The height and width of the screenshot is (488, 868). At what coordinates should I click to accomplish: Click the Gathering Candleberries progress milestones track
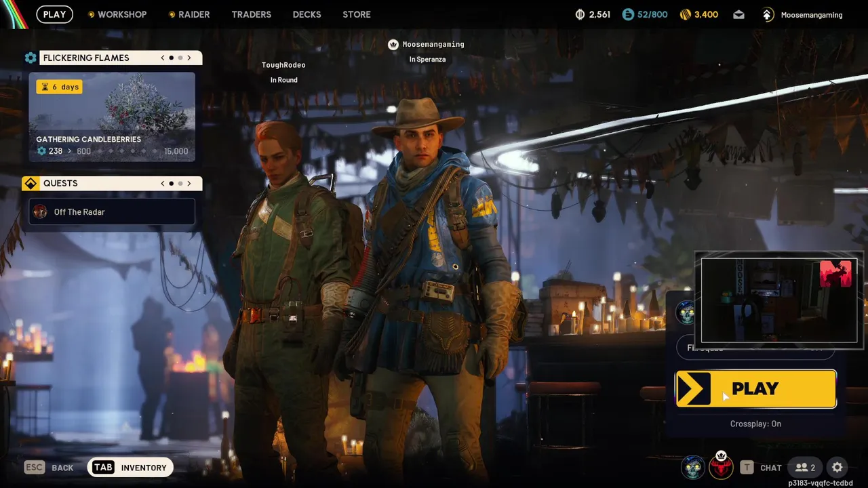tap(127, 151)
